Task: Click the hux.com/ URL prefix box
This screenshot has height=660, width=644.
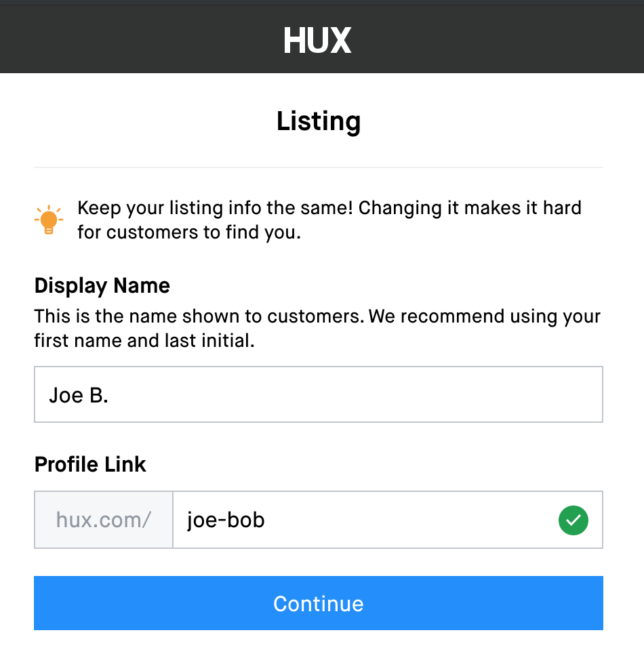Action: click(104, 520)
